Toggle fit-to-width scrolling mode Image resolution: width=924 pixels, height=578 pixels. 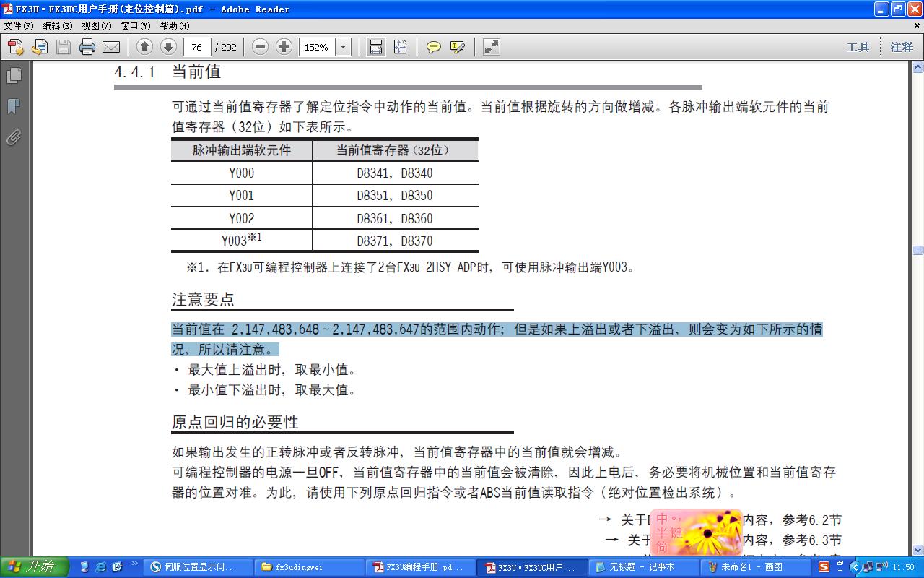click(x=375, y=47)
